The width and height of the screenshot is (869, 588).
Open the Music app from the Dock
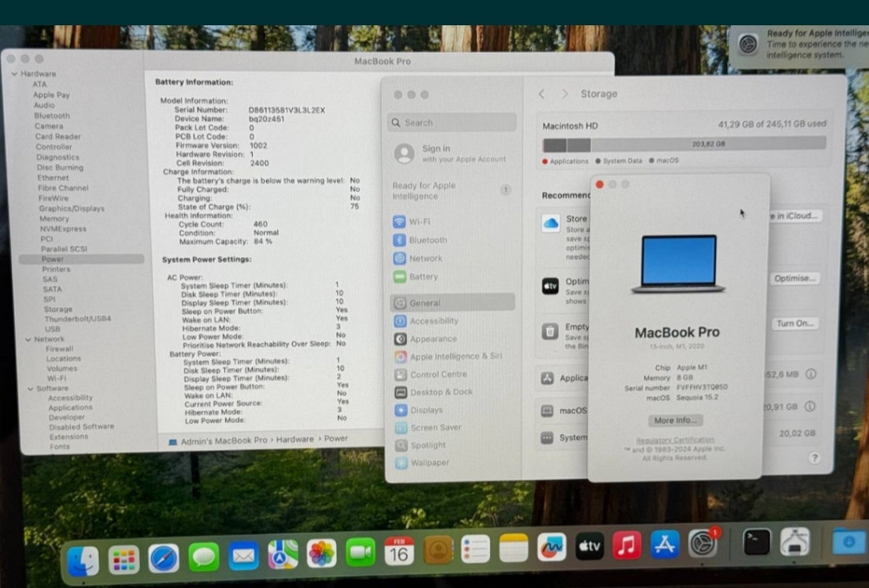627,547
